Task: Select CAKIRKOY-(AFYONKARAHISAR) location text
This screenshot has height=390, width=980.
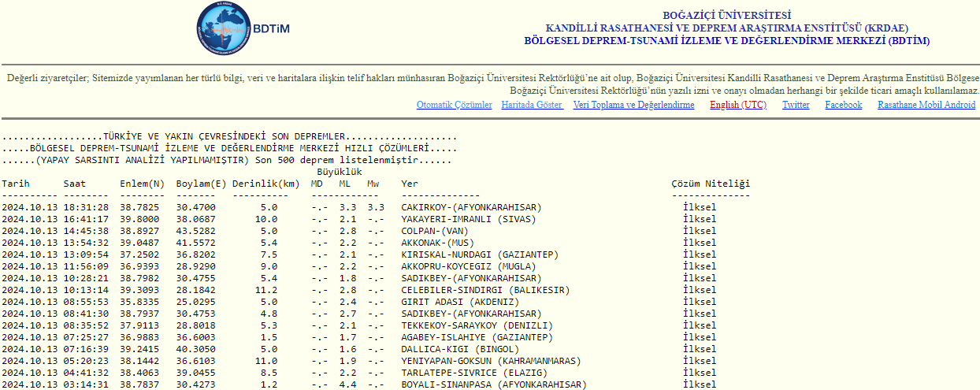Action: click(x=471, y=207)
